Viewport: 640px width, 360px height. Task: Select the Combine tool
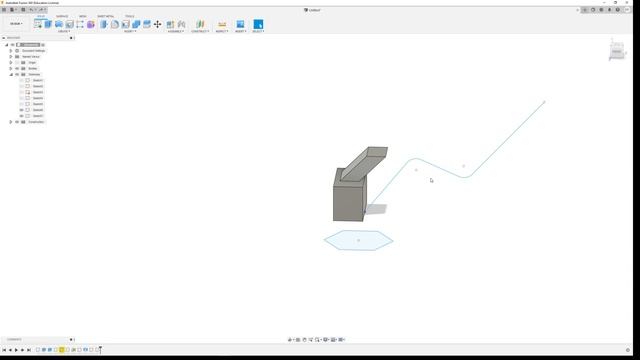click(x=136, y=24)
